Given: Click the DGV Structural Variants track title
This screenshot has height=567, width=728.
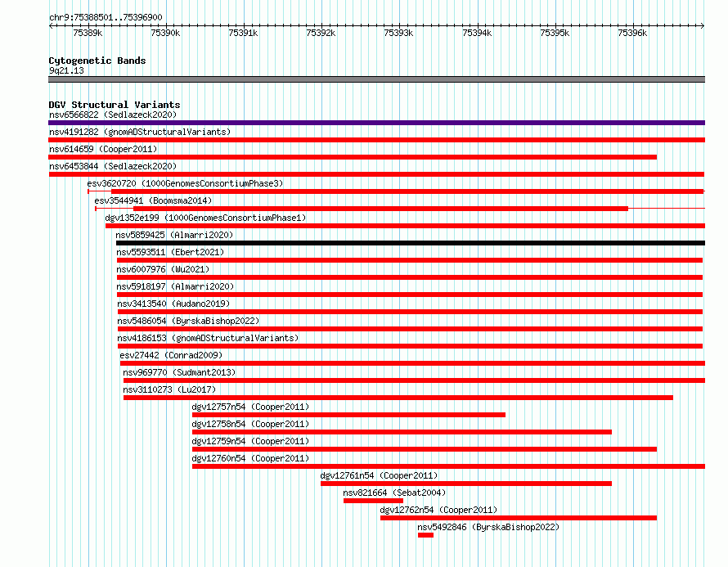Looking at the screenshot, I should tap(115, 105).
